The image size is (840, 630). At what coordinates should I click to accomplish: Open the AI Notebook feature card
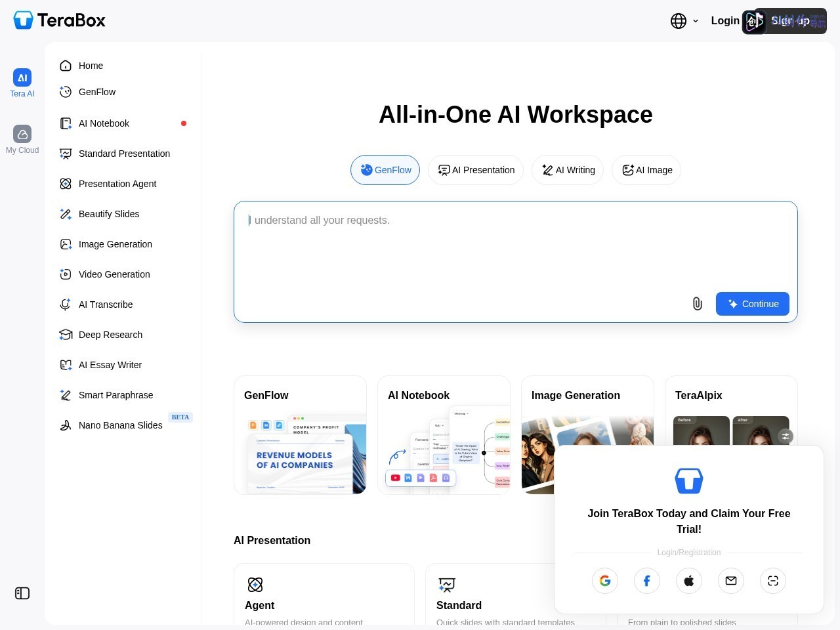coord(444,435)
